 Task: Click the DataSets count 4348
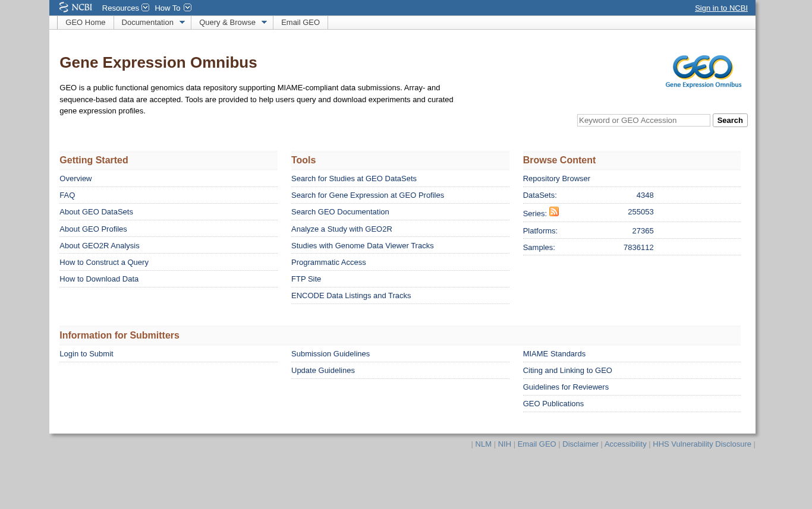tap(645, 195)
